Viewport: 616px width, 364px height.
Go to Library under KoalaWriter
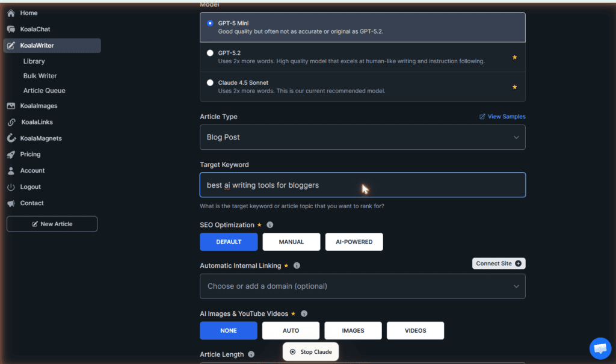34,61
